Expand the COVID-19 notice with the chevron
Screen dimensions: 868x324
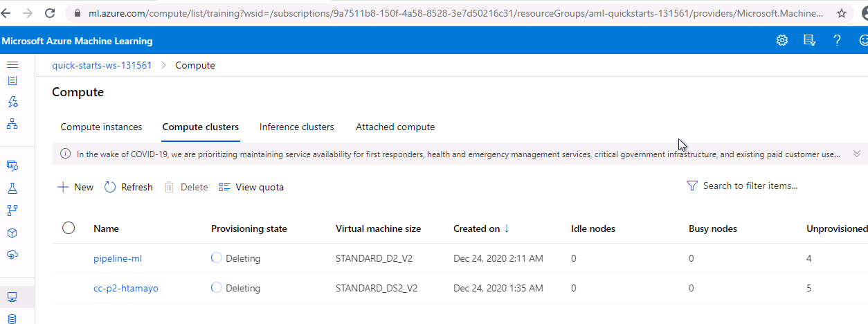coord(857,154)
